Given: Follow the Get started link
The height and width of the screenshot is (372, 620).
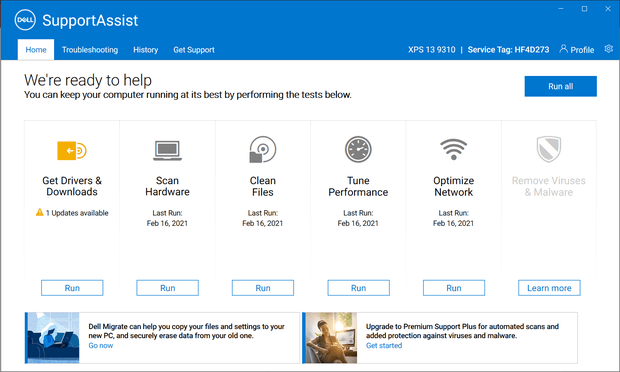Looking at the screenshot, I should pyautogui.click(x=384, y=346).
